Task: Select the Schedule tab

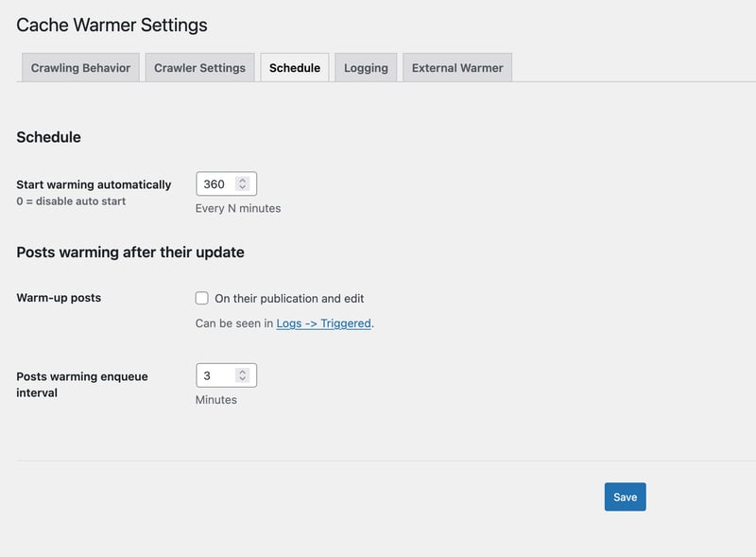Action: [294, 68]
